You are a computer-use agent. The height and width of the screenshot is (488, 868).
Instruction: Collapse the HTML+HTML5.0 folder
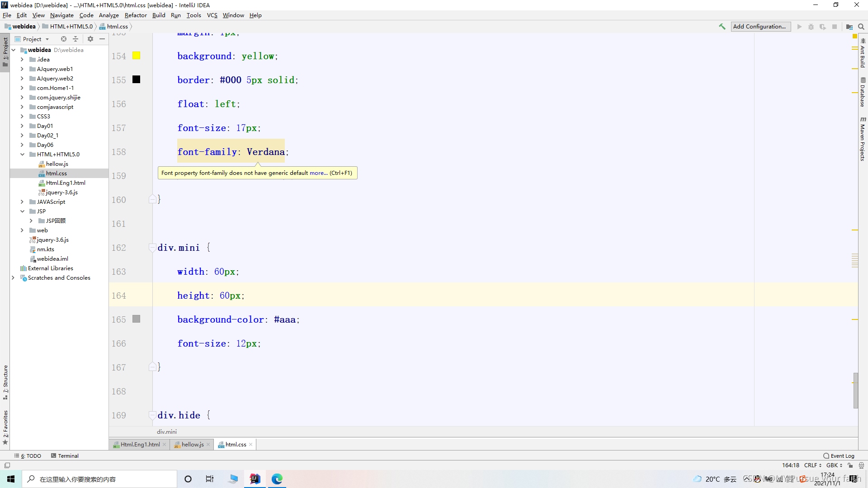click(22, 155)
